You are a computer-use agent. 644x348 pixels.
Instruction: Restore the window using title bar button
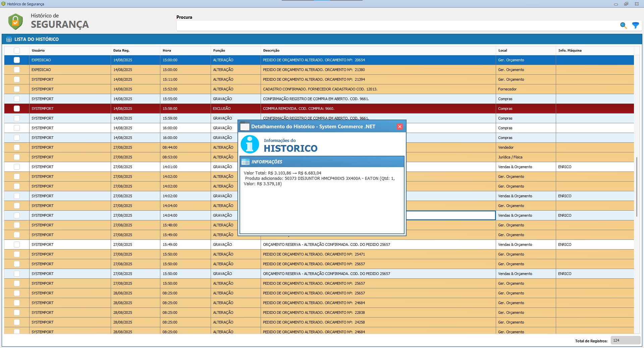(626, 4)
